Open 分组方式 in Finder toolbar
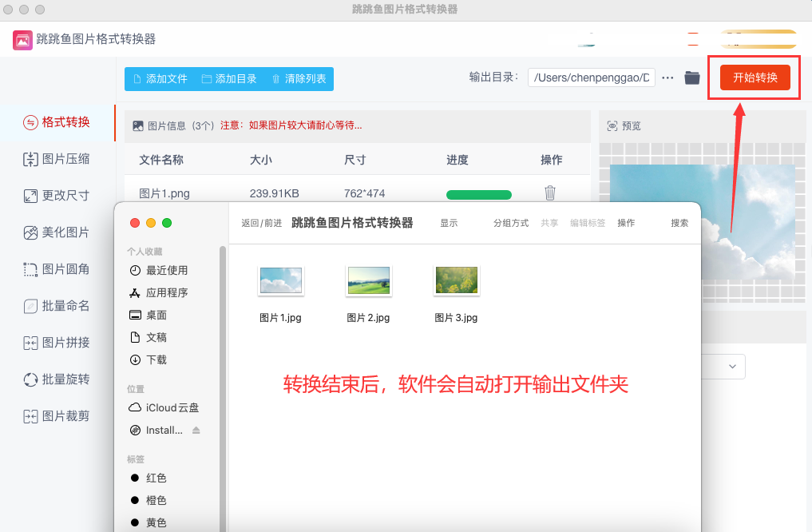The width and height of the screenshot is (812, 532). pyautogui.click(x=511, y=223)
